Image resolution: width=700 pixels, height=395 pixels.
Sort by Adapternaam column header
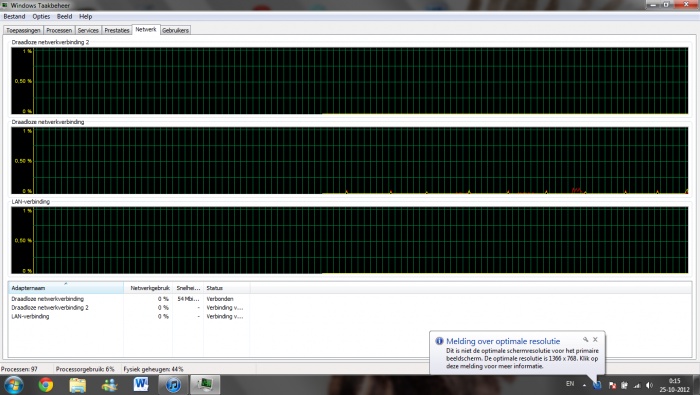66,288
